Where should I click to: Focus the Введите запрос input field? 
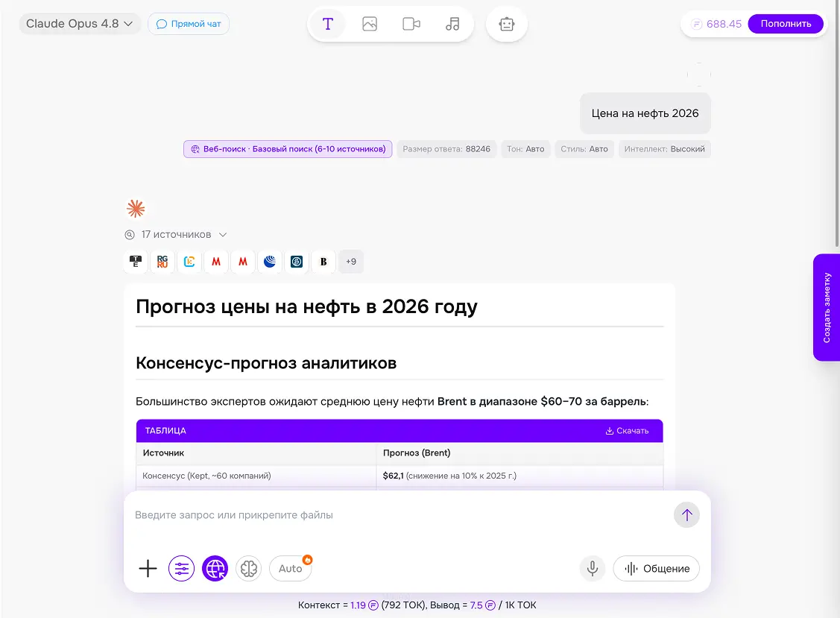pos(397,515)
